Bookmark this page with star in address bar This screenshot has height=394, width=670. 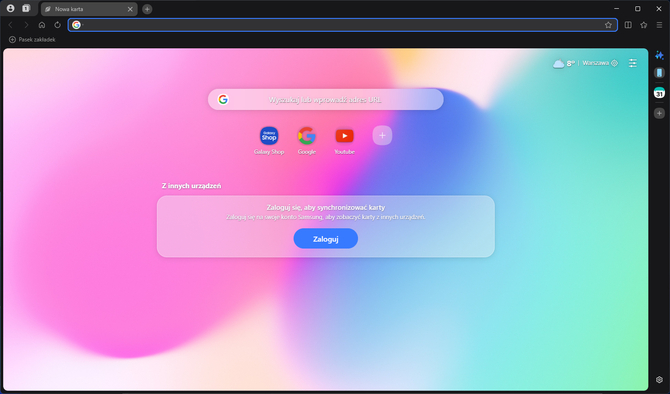point(608,25)
